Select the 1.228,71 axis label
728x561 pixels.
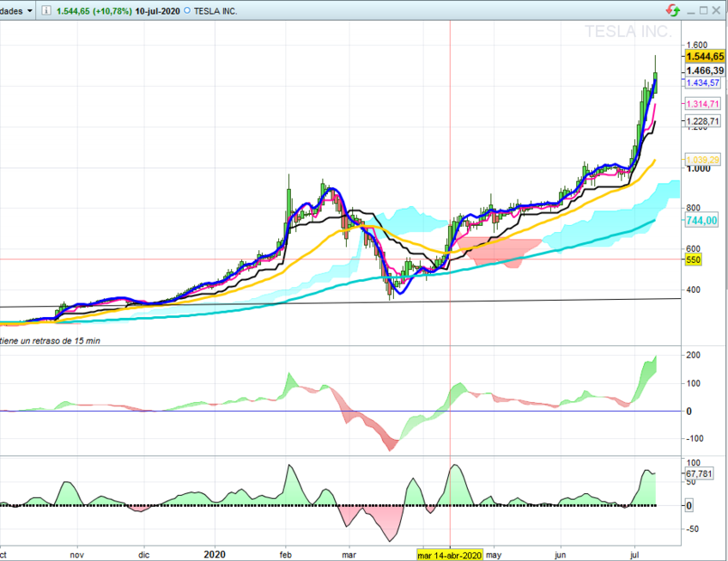[x=703, y=121]
